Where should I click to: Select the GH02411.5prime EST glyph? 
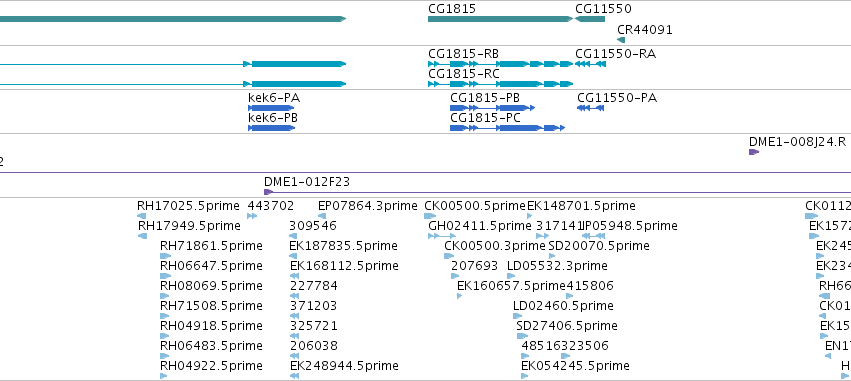tap(442, 236)
